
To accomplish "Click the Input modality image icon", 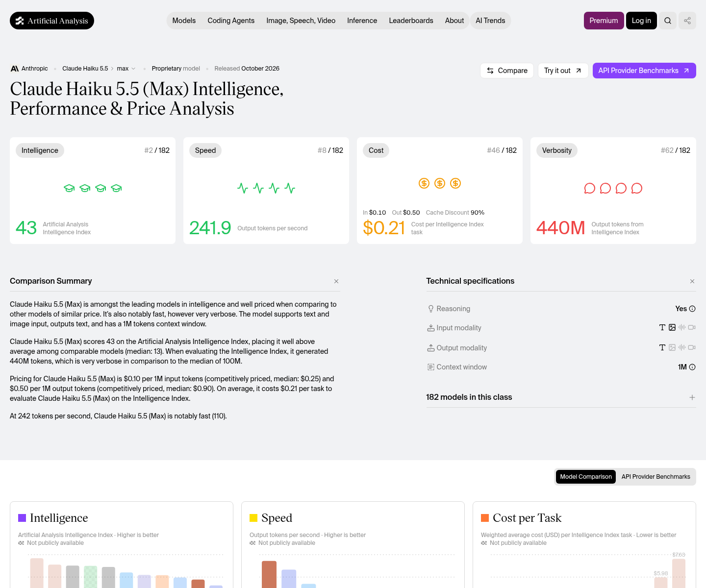I will (x=672, y=327).
